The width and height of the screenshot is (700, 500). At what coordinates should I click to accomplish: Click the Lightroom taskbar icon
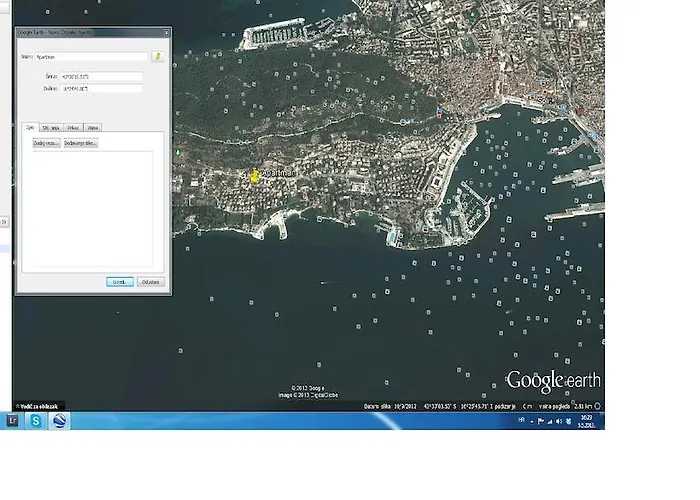click(11, 421)
